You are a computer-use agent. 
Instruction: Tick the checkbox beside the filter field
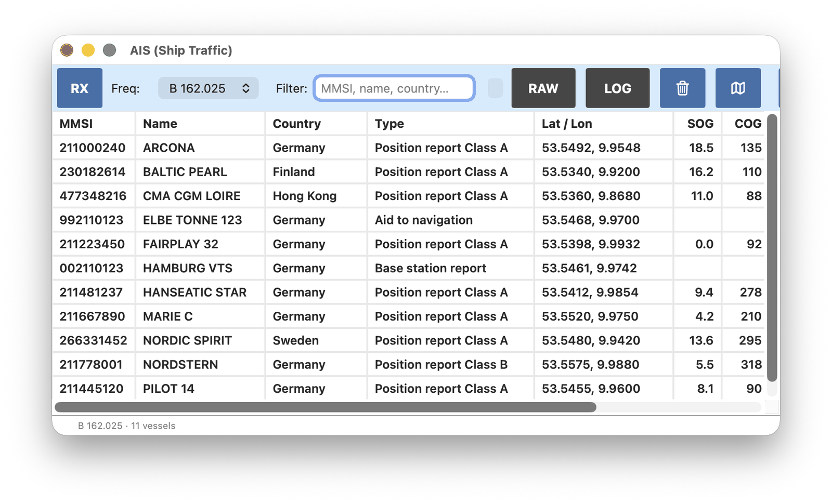pyautogui.click(x=495, y=88)
